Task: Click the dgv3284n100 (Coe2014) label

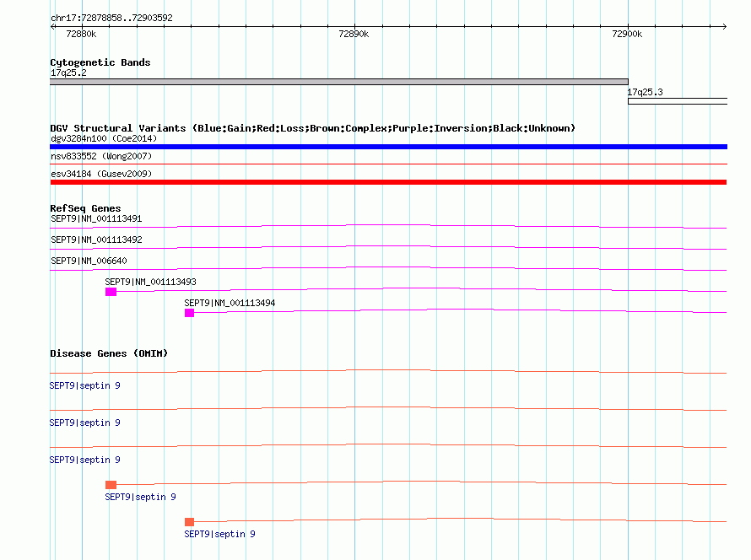Action: click(x=104, y=138)
